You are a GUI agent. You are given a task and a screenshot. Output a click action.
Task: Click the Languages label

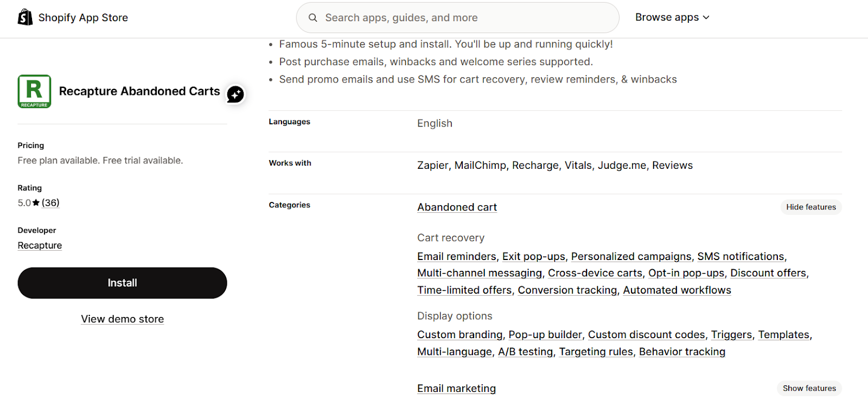(x=290, y=122)
